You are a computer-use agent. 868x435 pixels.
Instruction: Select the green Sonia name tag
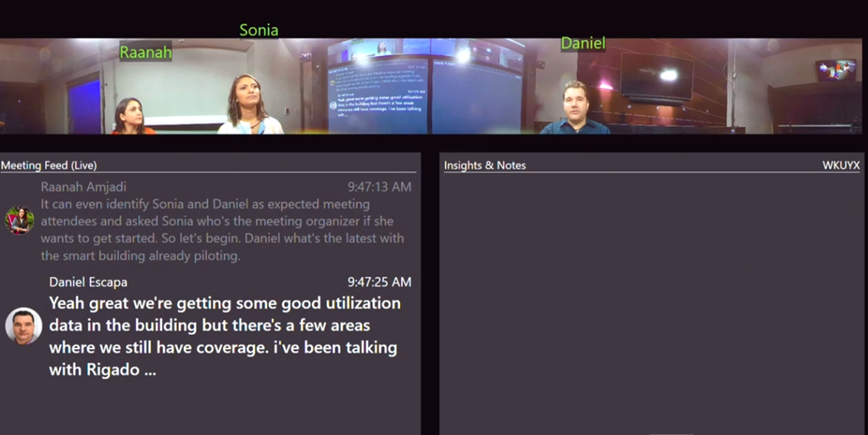(259, 31)
